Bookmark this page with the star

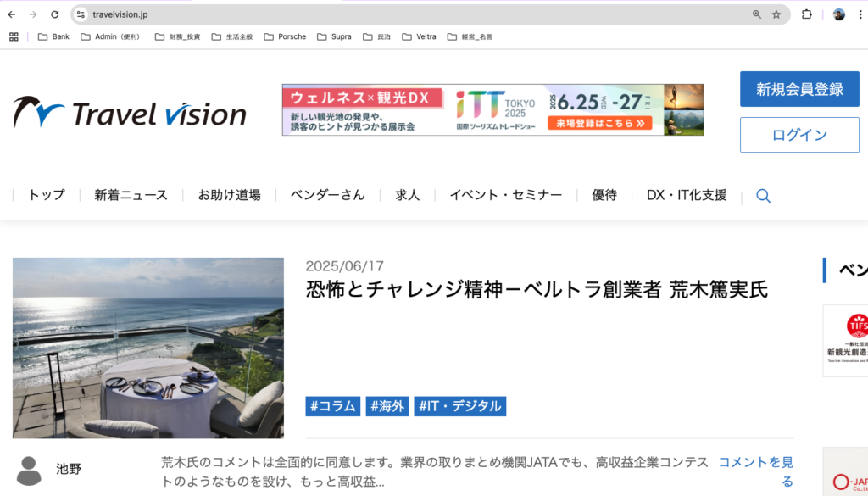point(776,14)
